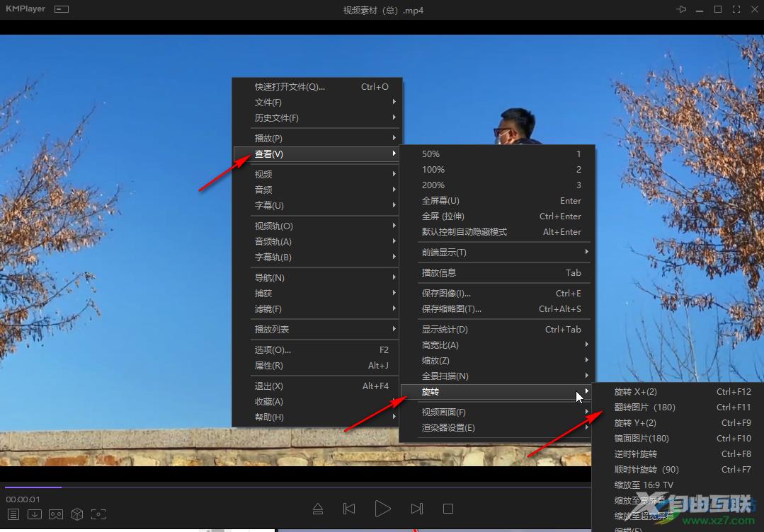Click the screen capture focus icon
Screen dimensions: 764x532
98,514
